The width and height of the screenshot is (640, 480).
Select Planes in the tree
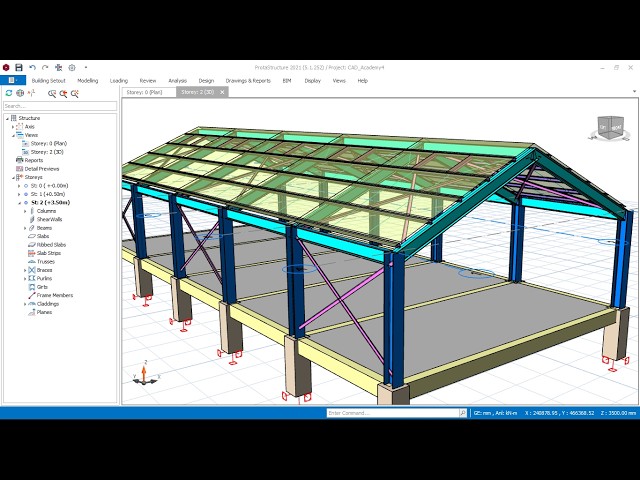44,312
